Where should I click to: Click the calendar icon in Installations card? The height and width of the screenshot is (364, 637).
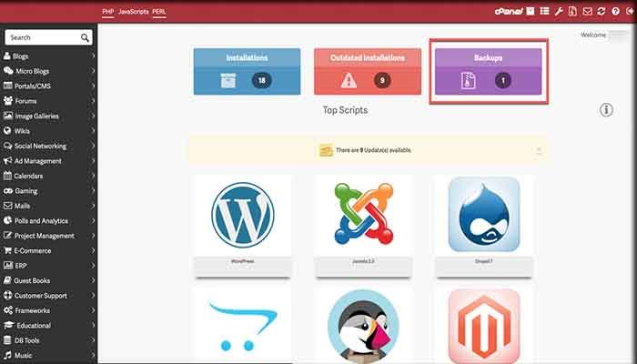[227, 80]
